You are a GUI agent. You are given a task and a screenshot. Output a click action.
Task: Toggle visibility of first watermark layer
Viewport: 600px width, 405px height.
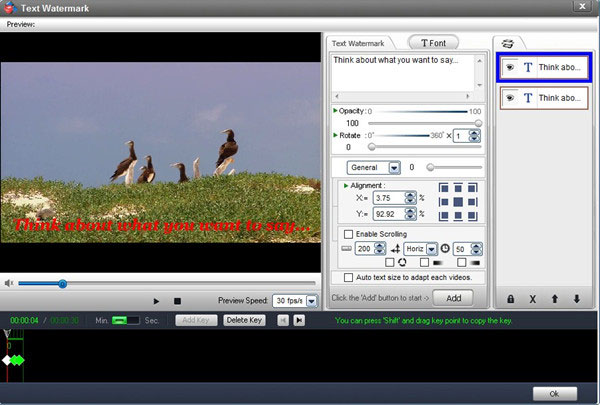click(x=510, y=67)
